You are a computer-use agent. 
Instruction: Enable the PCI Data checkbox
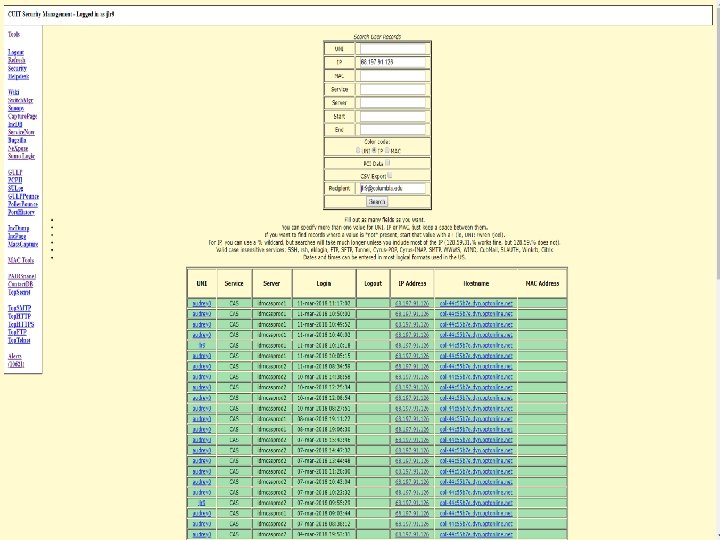[387, 163]
